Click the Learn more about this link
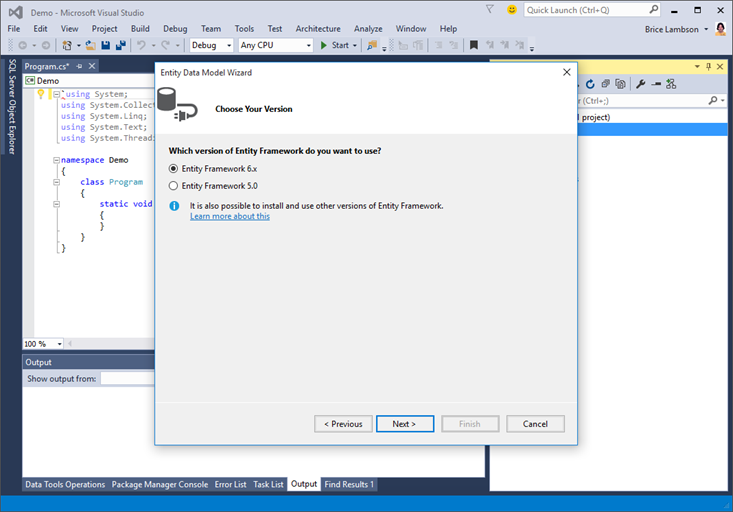The image size is (733, 512). pyautogui.click(x=230, y=216)
